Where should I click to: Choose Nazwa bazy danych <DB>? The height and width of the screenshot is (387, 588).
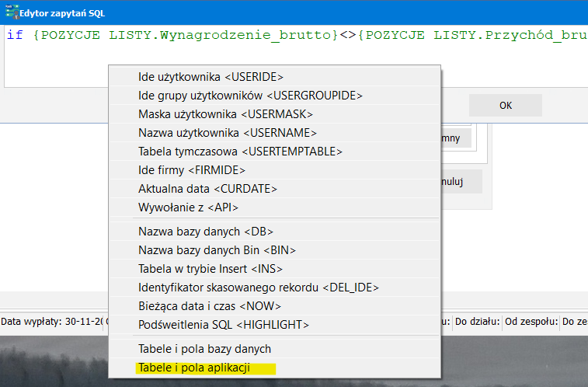(x=274, y=232)
